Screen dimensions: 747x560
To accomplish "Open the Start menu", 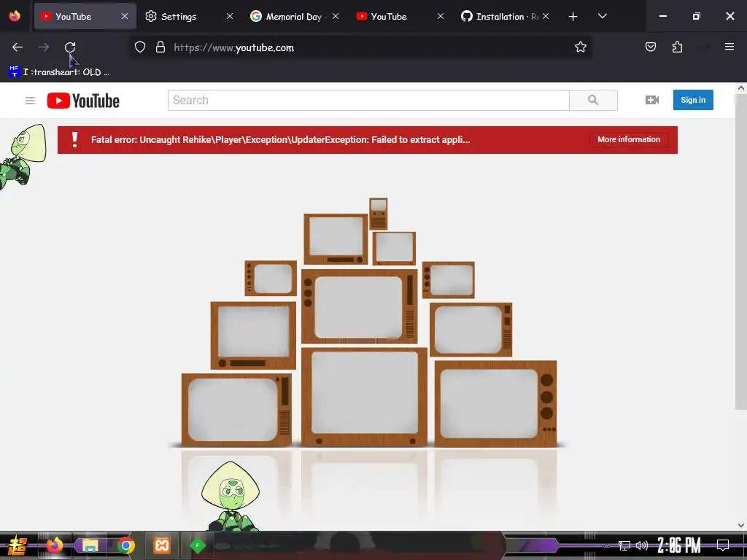I will point(18,545).
